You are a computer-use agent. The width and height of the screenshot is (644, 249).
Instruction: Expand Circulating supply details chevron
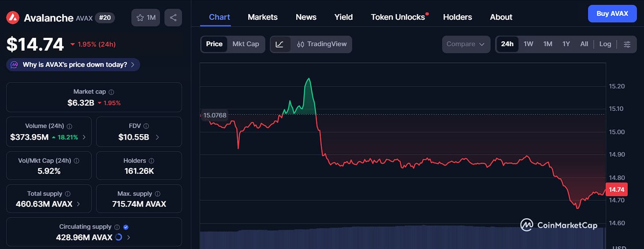129,238
